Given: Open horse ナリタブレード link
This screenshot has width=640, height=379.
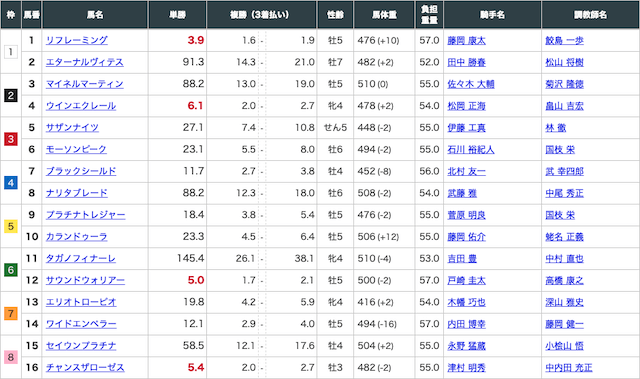Looking at the screenshot, I should pos(77,193).
